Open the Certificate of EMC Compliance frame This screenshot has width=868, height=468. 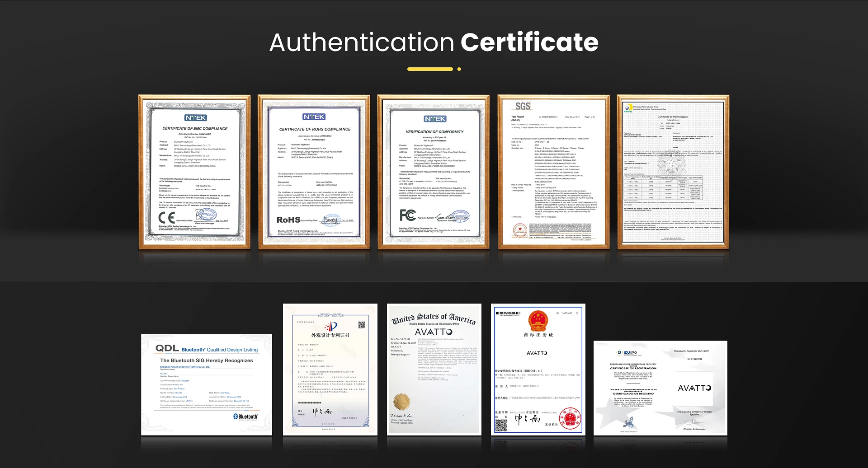click(194, 172)
